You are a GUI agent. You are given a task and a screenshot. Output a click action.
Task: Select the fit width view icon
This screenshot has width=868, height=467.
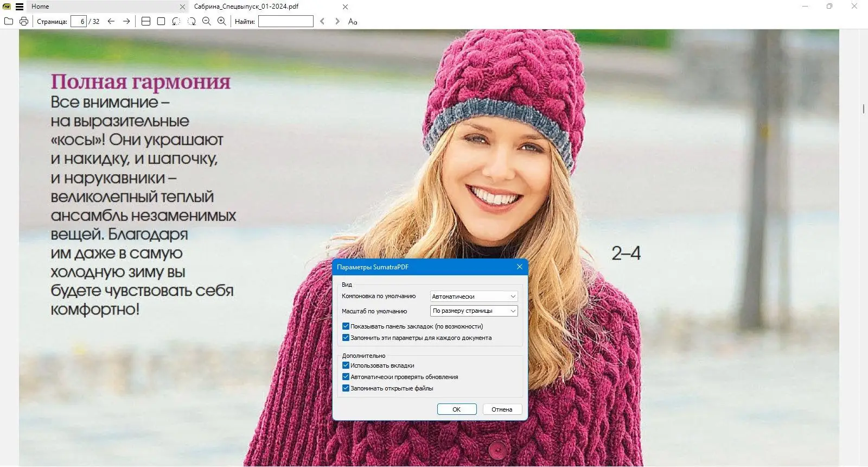coord(146,21)
